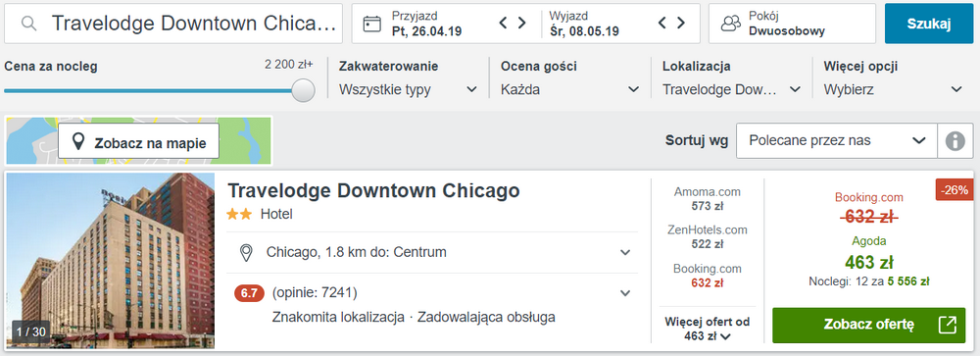The height and width of the screenshot is (356, 980).
Task: Open the Zobacz ofertę deal button
Action: click(x=868, y=325)
